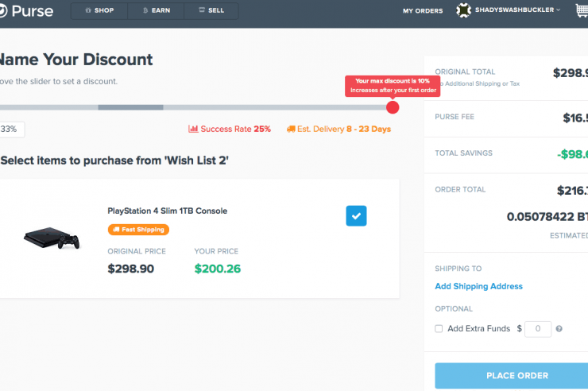588x391 pixels.
Task: Click the Est. Delivery truck icon
Action: (x=291, y=129)
